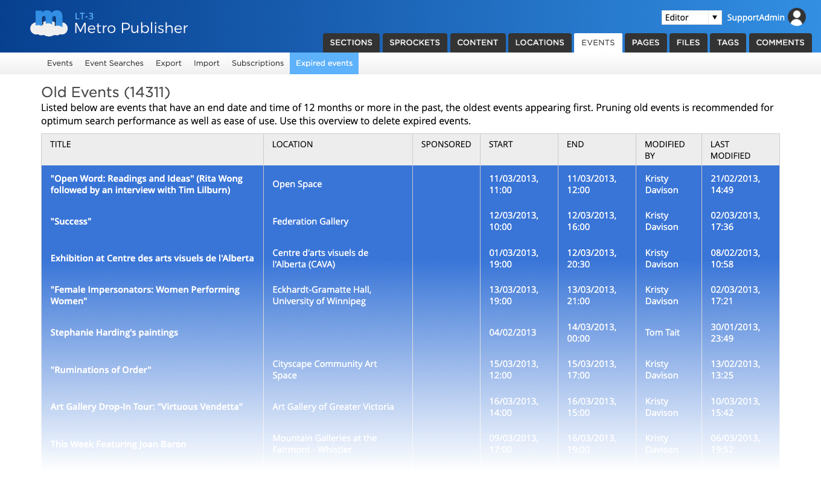
Task: Open the Events submenu item
Action: (x=60, y=63)
